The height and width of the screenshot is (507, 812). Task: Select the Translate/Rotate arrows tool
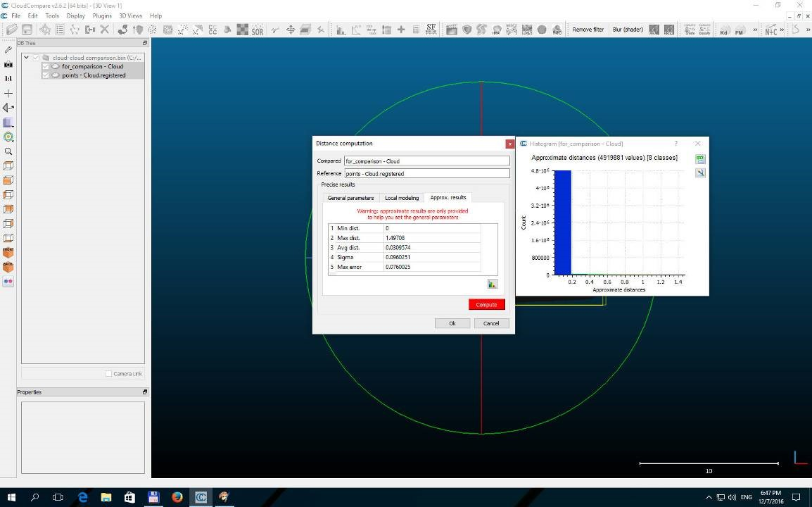click(291, 30)
